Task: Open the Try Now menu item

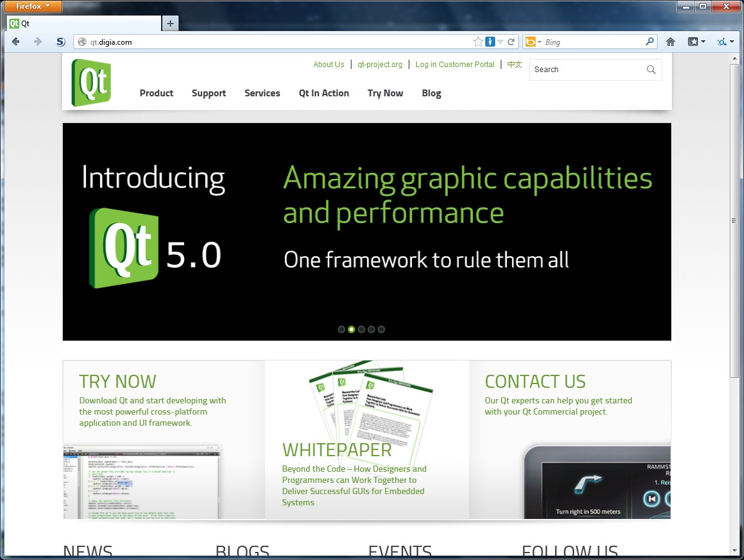Action: [385, 93]
